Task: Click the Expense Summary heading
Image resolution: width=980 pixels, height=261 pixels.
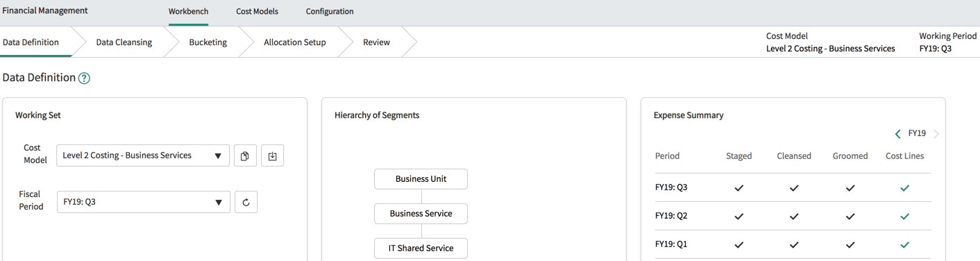Action: pos(688,116)
